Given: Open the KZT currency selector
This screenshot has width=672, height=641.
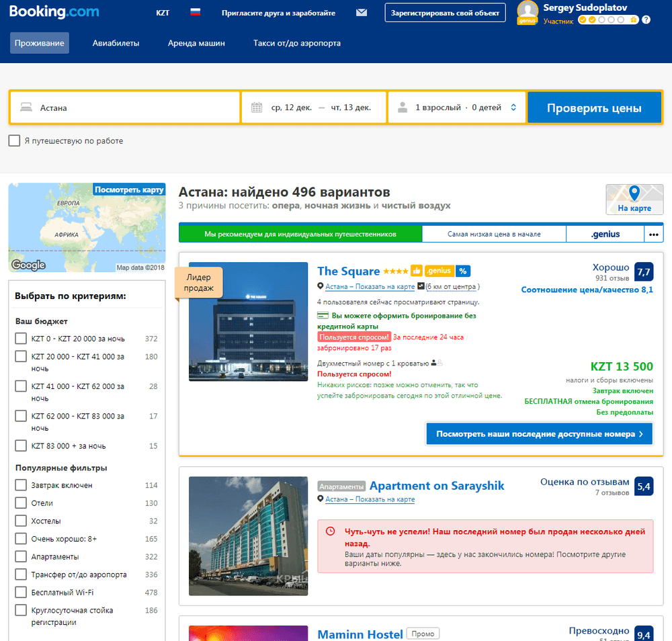Looking at the screenshot, I should click(163, 13).
